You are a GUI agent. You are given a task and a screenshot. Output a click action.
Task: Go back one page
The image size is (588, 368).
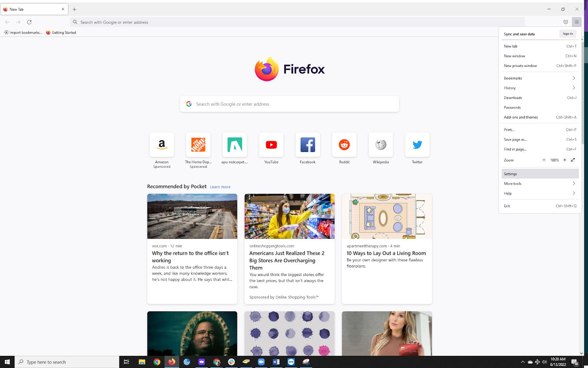coord(7,22)
